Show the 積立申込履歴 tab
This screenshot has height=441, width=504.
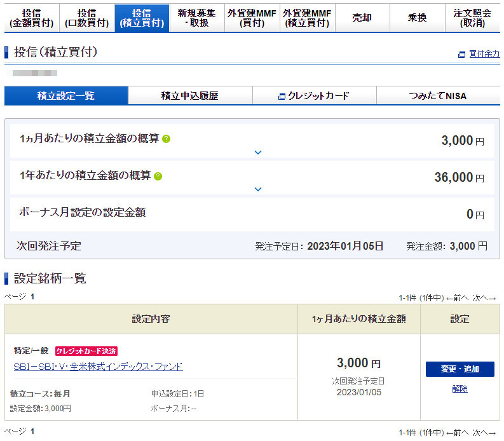189,96
